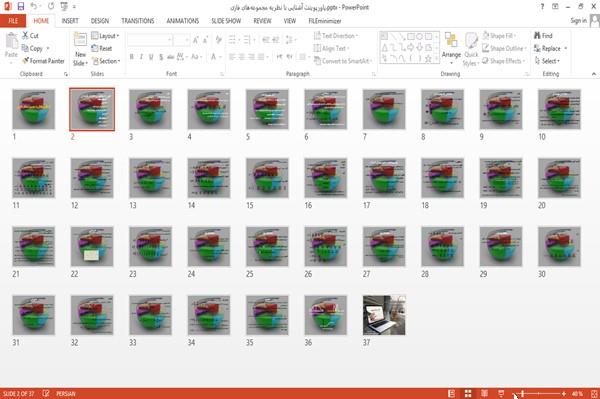This screenshot has height=399, width=600.
Task: Toggle Bold formatting
Action: point(132,57)
